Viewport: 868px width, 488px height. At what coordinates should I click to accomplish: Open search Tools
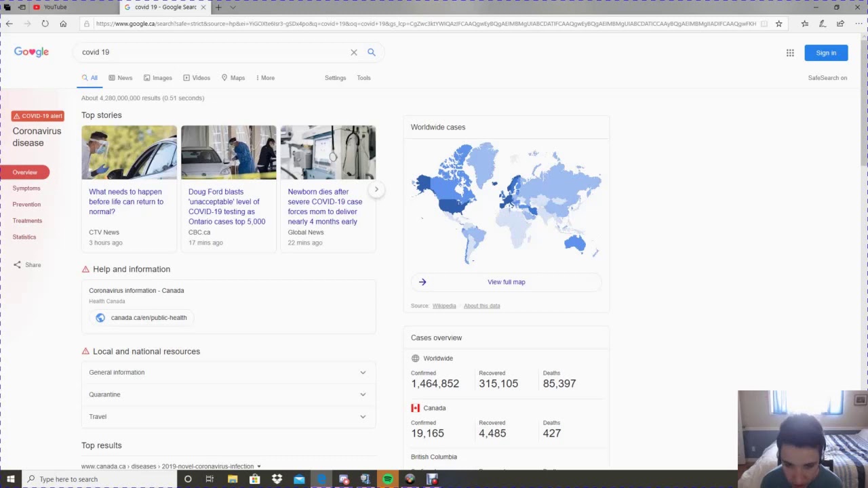point(363,78)
